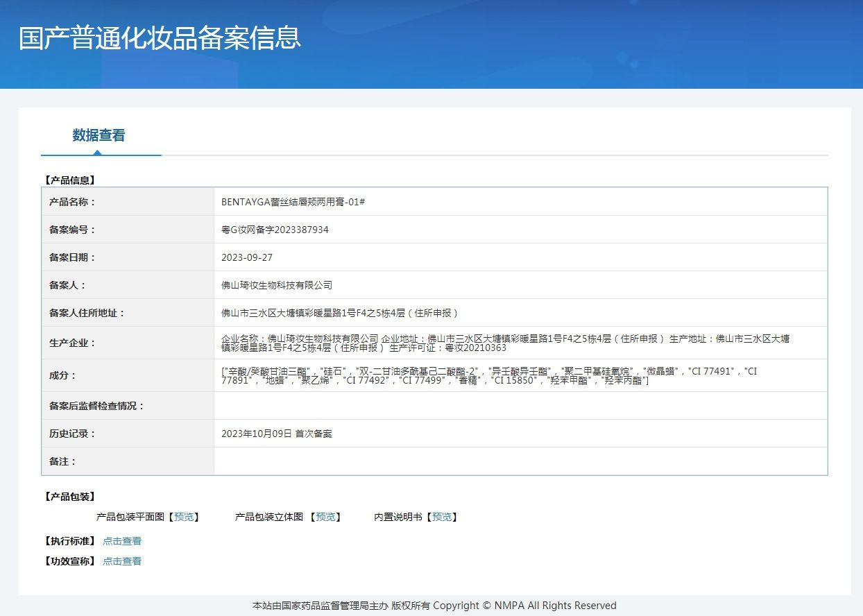Open 预览 link for 产品包装平面图
The height and width of the screenshot is (616, 863).
tap(184, 517)
